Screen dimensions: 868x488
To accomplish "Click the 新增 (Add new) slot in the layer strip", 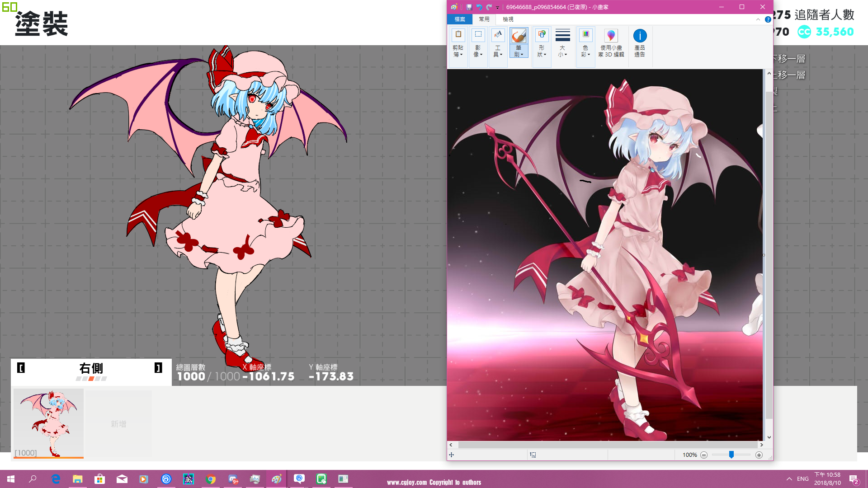I will pyautogui.click(x=118, y=424).
